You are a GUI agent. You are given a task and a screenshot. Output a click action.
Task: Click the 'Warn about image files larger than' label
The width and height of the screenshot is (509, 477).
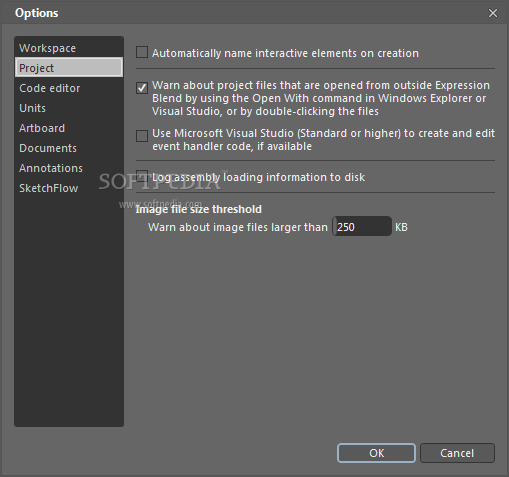[x=238, y=227]
